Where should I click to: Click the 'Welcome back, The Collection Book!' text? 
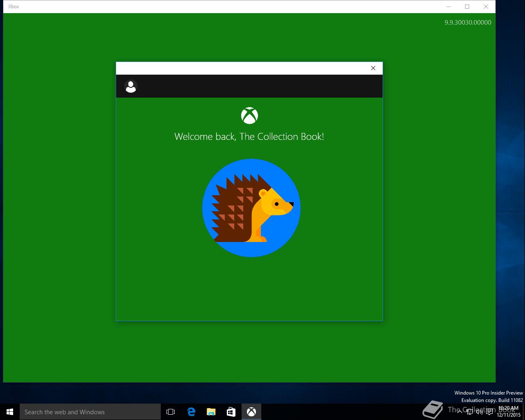(249, 137)
